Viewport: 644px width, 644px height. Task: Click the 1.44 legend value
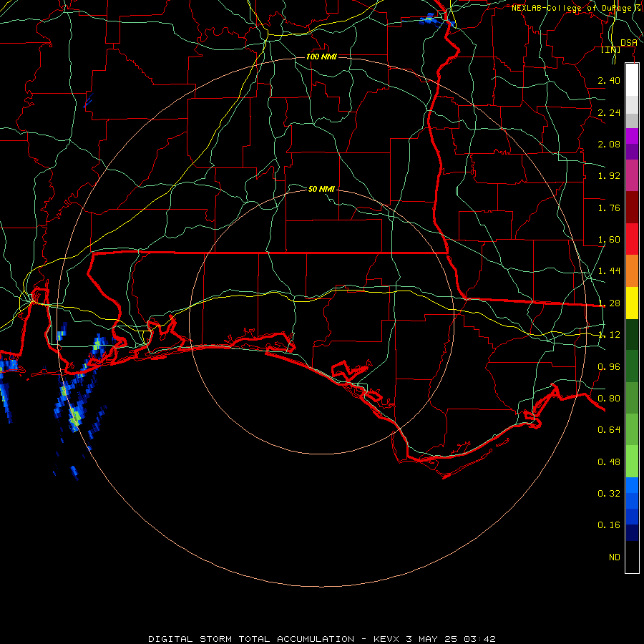[x=609, y=271]
